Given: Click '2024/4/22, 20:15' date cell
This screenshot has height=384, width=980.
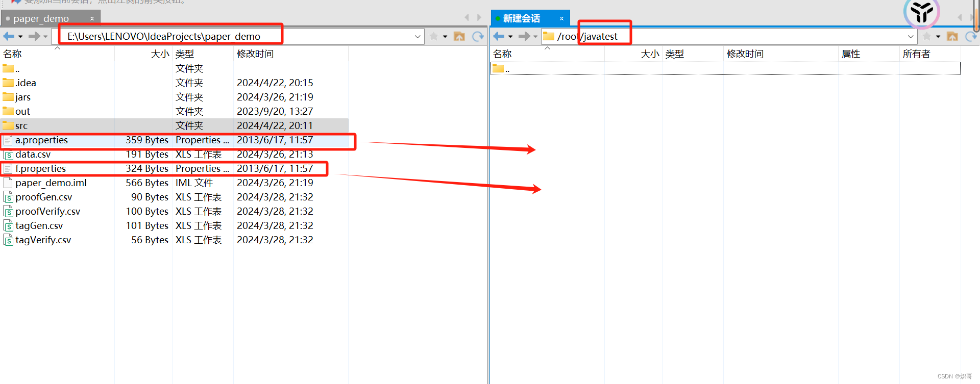Looking at the screenshot, I should pyautogui.click(x=275, y=83).
